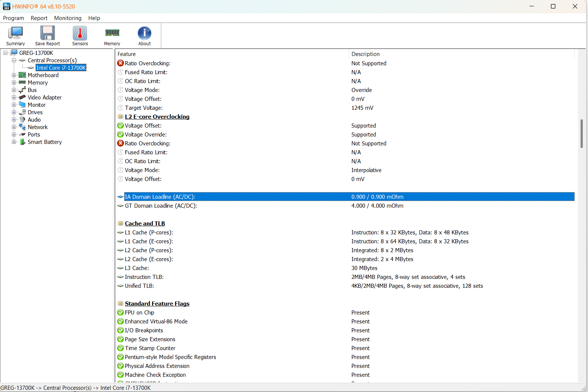Click the Audio speaker tree icon

click(x=22, y=119)
